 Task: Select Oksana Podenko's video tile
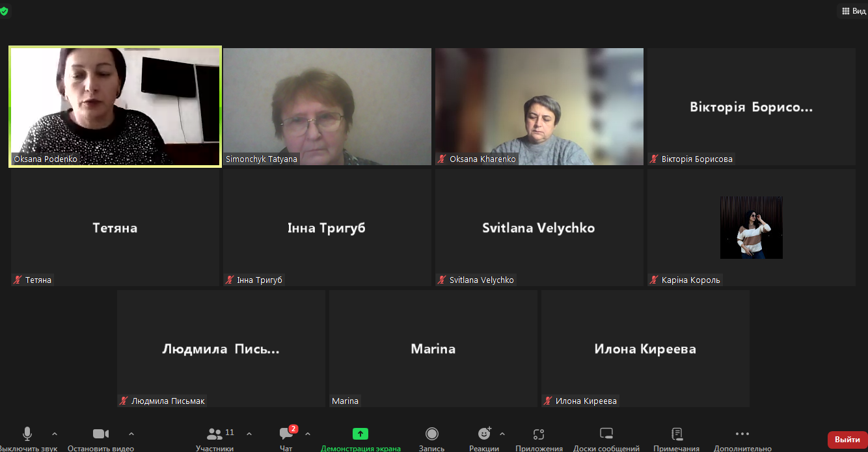(x=115, y=106)
